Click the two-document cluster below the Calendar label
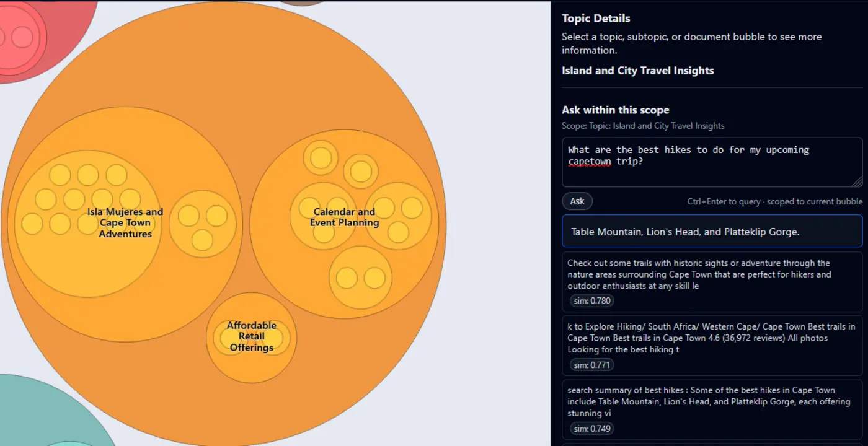This screenshot has width=868, height=446. pyautogui.click(x=360, y=277)
